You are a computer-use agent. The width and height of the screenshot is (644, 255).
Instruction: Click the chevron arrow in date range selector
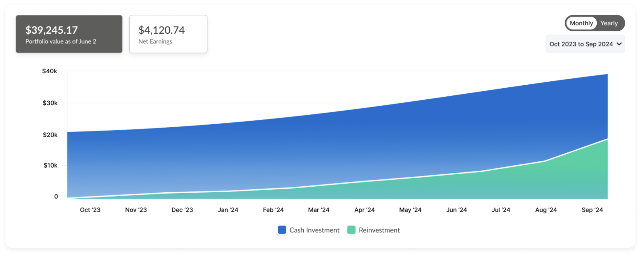[619, 44]
